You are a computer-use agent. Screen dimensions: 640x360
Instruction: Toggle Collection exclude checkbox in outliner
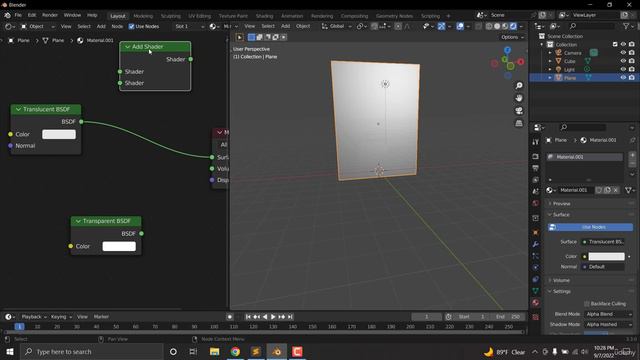pyautogui.click(x=615, y=44)
